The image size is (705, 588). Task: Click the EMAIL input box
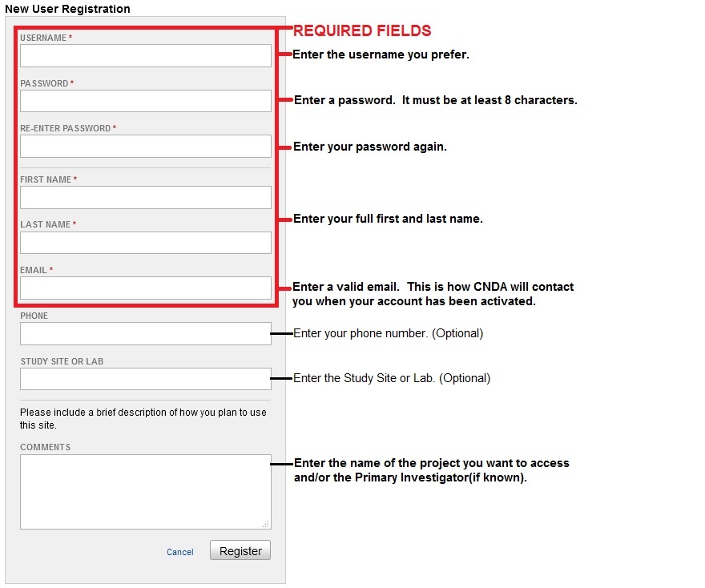coord(145,288)
